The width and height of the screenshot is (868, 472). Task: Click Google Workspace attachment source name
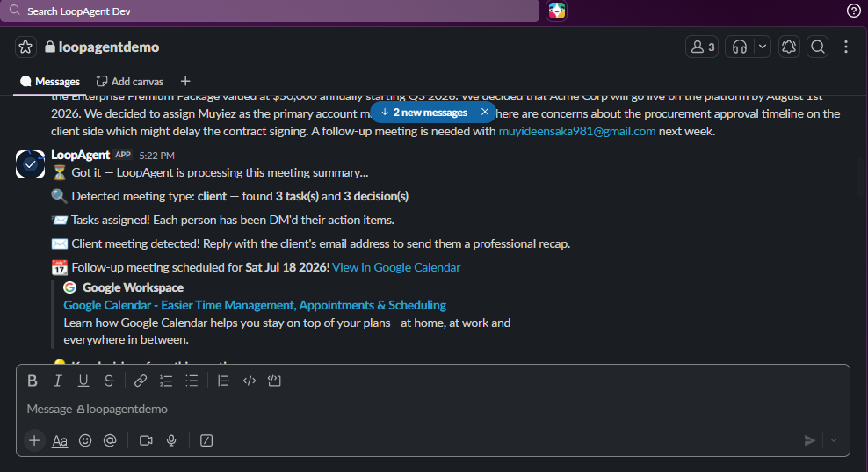tap(133, 287)
